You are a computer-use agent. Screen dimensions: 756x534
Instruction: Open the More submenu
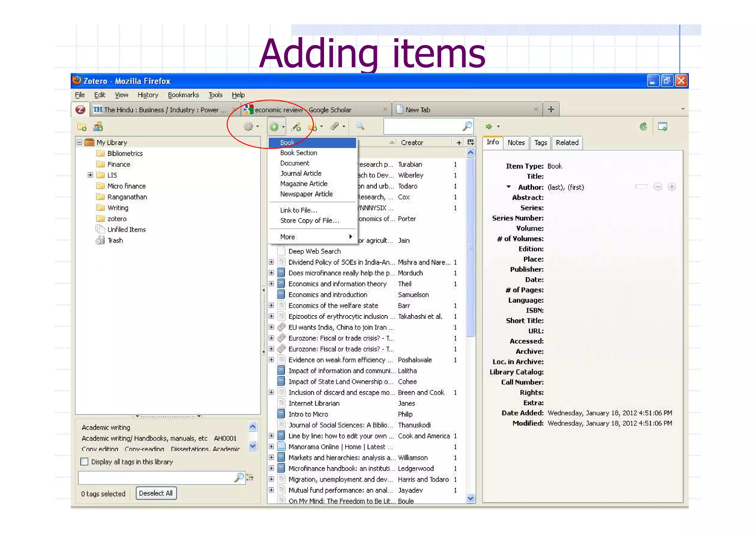(312, 237)
